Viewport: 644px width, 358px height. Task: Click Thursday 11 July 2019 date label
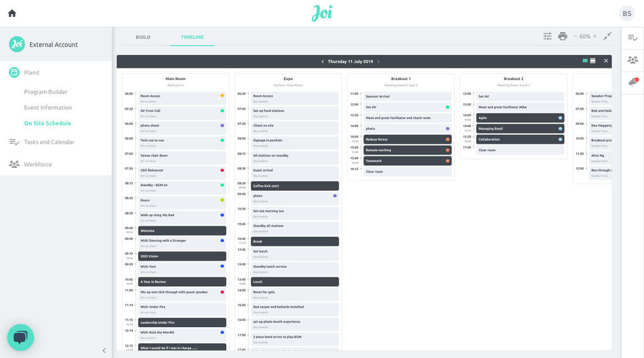pyautogui.click(x=350, y=62)
